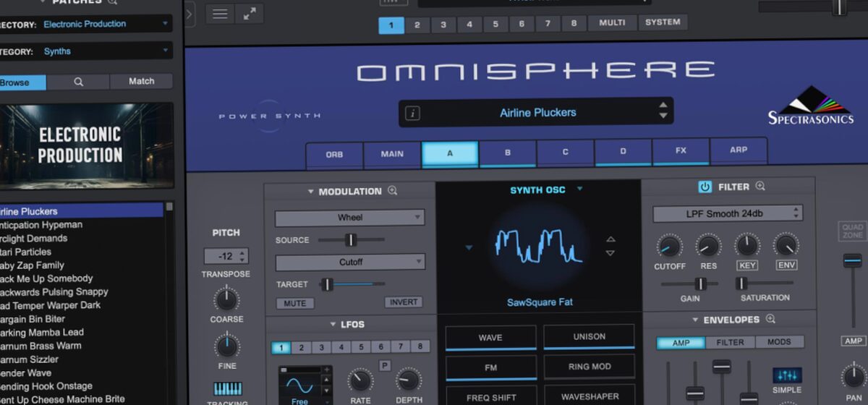Adjust the LFO Rate knob
This screenshot has width=868, height=405.
359,380
